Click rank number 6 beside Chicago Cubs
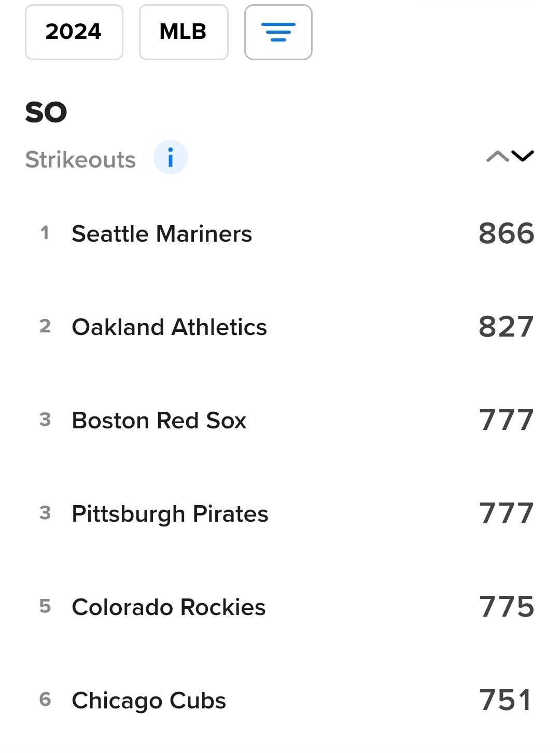Screen dimensions: 560x753 pos(45,700)
